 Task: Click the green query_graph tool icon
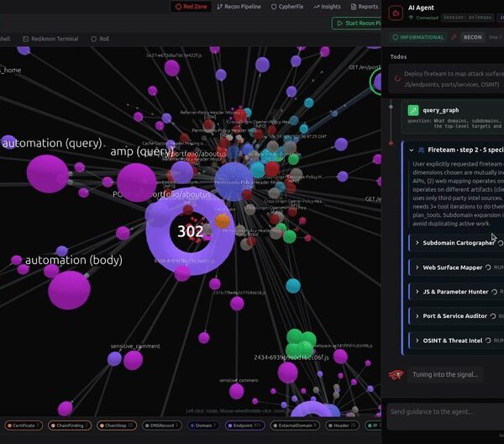(413, 110)
